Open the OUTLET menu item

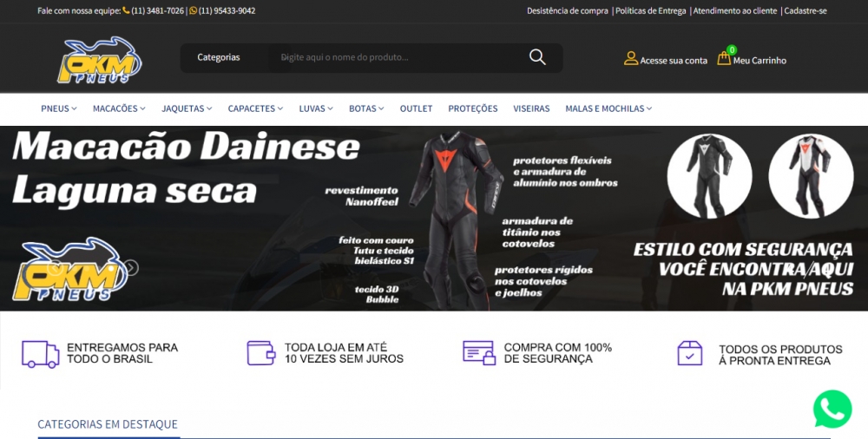(x=417, y=108)
